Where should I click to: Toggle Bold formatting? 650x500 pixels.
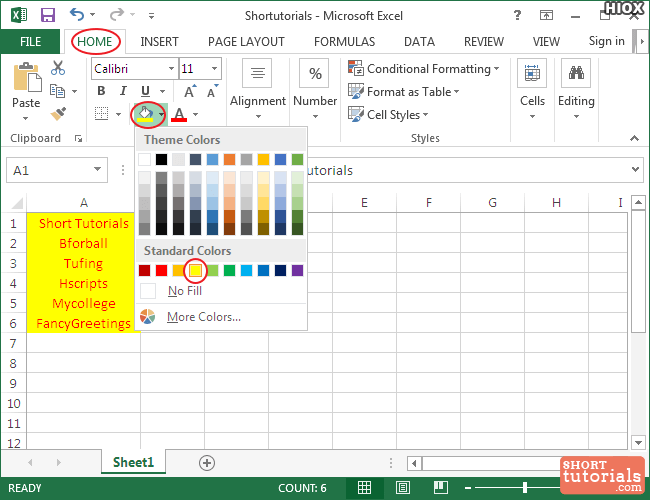(x=101, y=91)
